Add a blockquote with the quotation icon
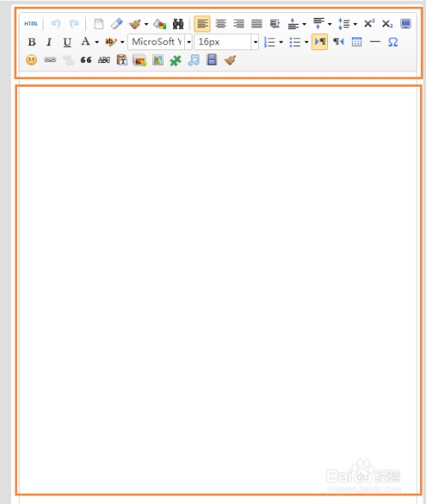The image size is (426, 504). (x=86, y=60)
